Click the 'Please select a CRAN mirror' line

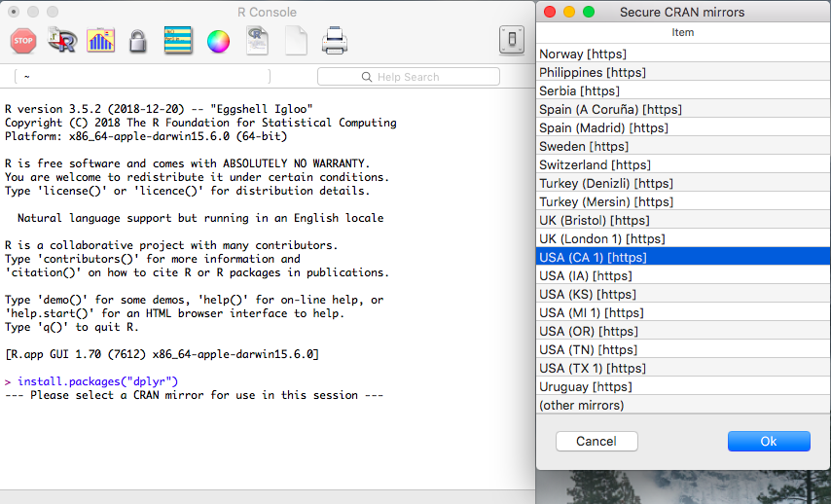[x=194, y=395]
